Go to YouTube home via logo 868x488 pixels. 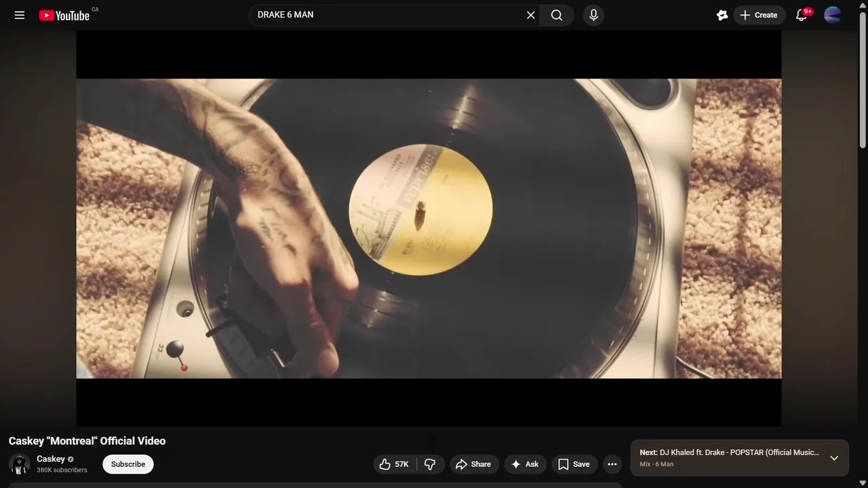[64, 15]
